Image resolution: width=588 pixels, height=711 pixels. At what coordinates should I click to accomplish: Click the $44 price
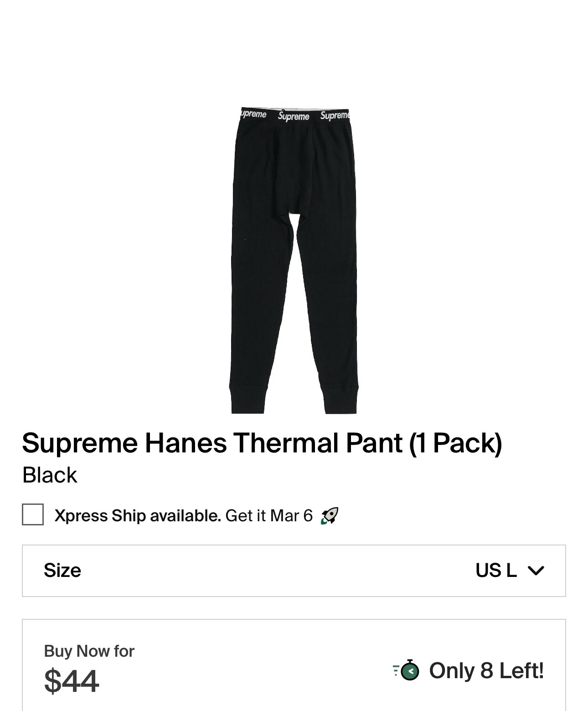pos(71,681)
